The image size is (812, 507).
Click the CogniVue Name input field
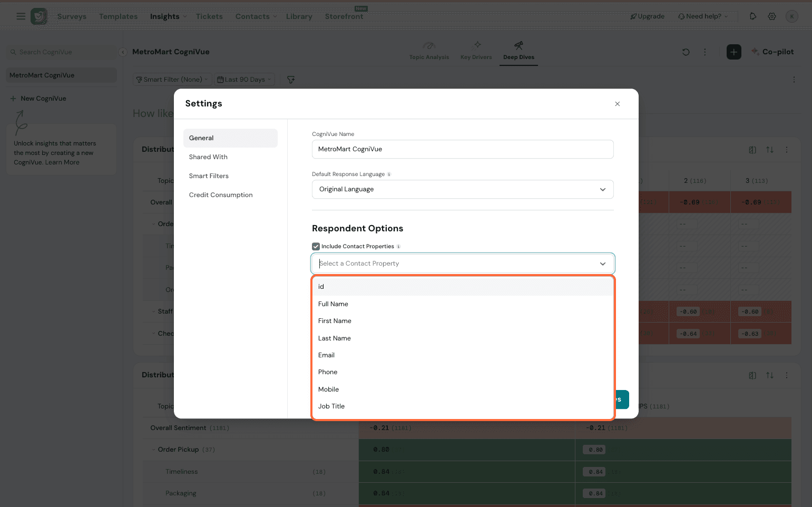coord(462,149)
